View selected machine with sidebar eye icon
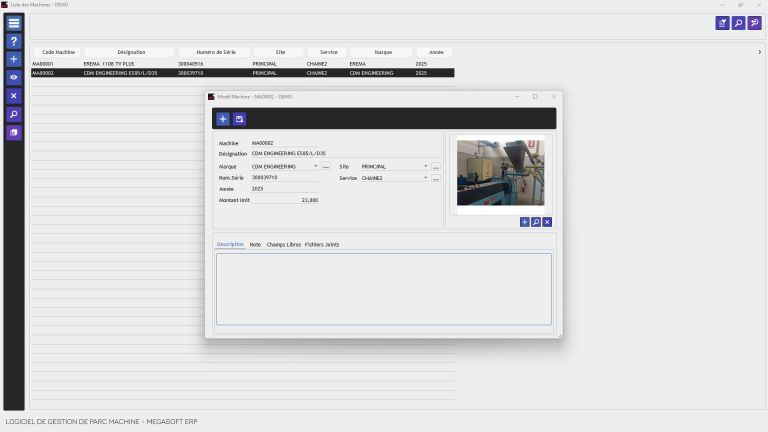 [14, 77]
